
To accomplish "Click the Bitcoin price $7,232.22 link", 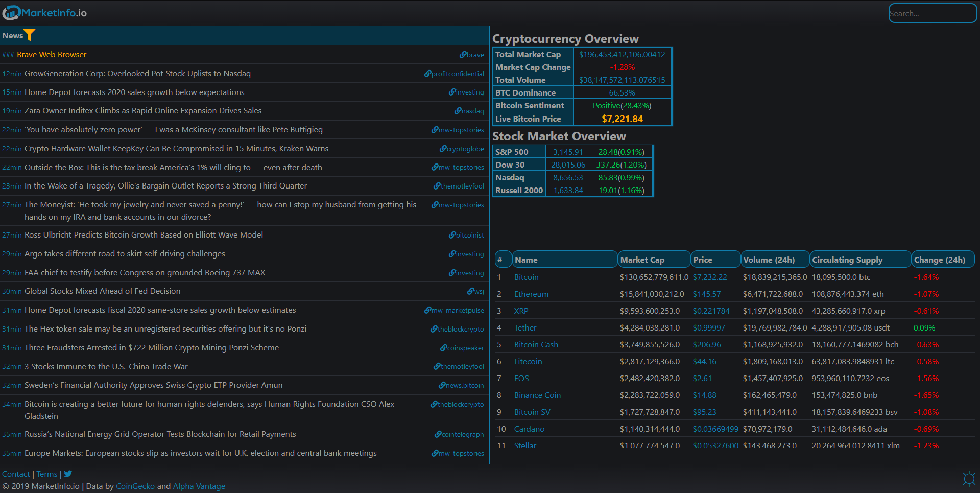I will pos(710,277).
